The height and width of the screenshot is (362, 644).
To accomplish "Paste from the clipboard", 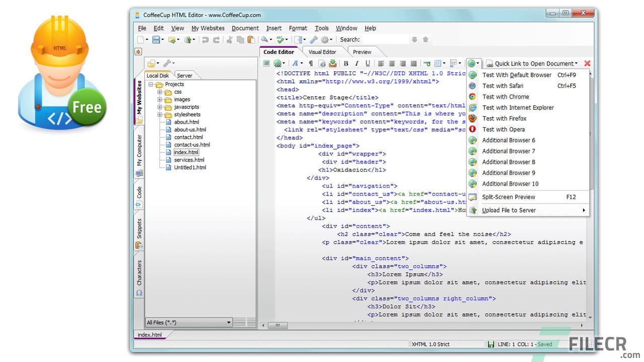I will 251,39.
